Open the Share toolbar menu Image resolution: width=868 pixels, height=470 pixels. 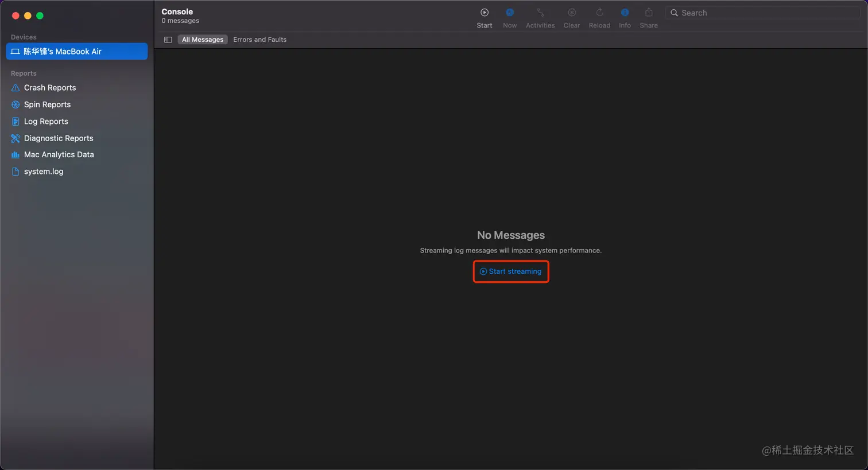[649, 18]
